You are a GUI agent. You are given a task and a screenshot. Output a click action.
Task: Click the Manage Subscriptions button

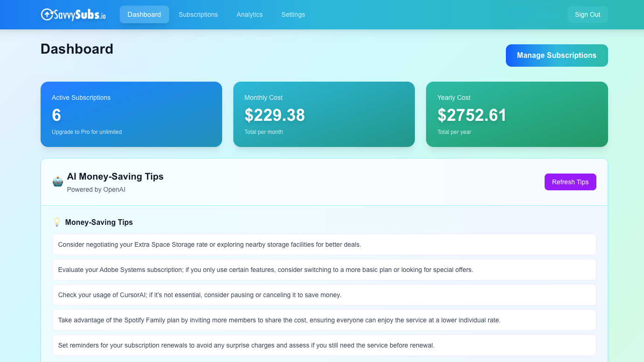556,55
